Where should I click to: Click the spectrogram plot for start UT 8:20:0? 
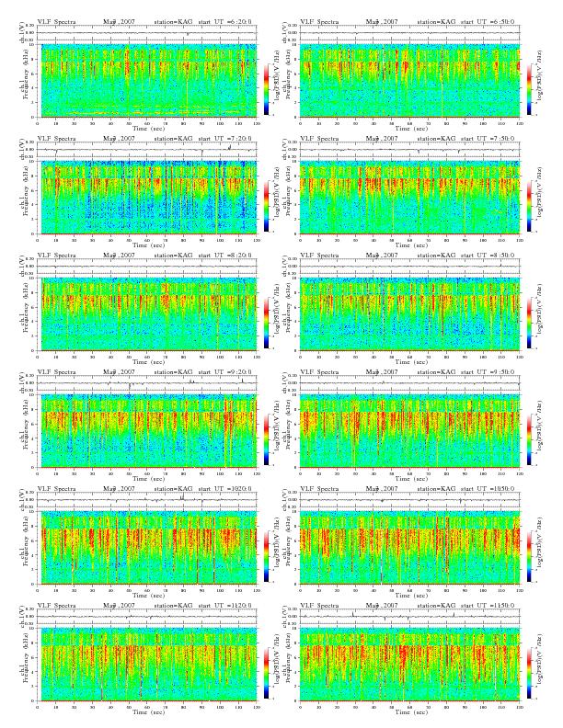click(x=147, y=314)
